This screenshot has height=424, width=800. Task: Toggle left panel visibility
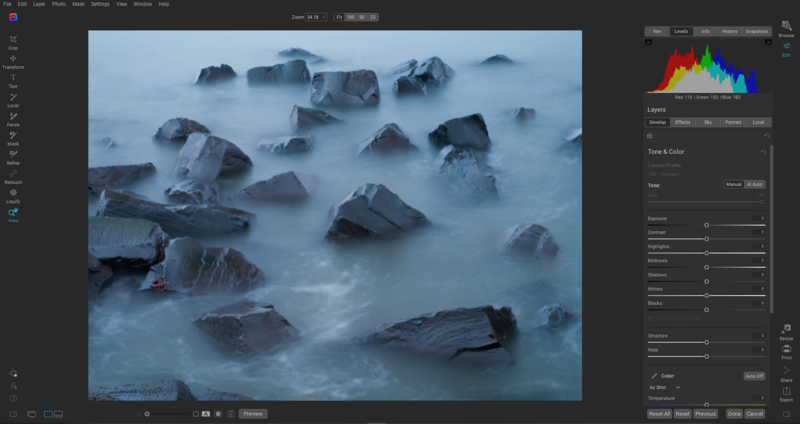click(x=13, y=414)
